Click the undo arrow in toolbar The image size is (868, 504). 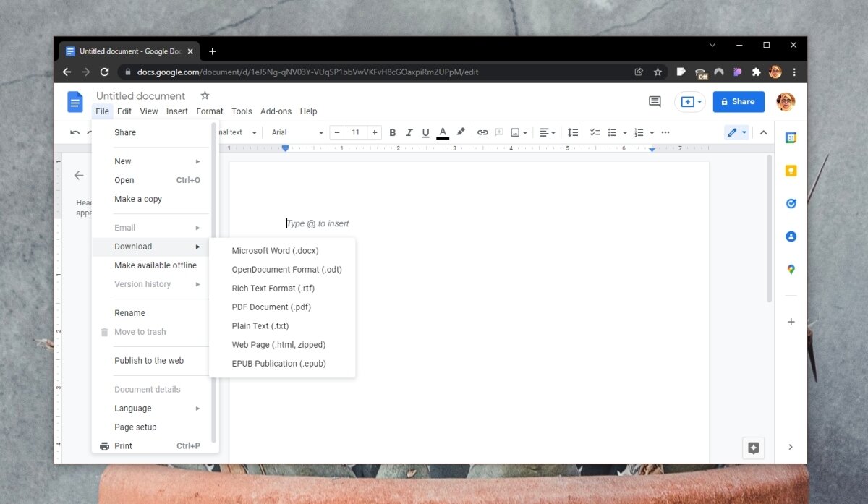click(75, 132)
